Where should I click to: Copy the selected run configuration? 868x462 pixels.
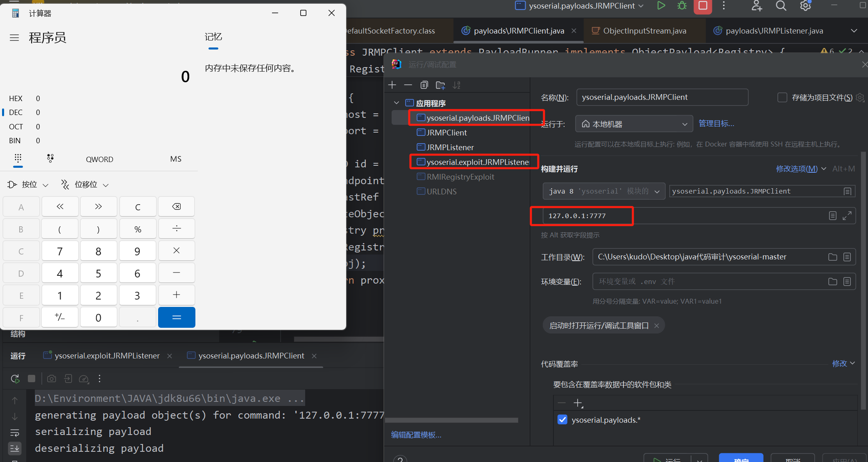tap(424, 85)
